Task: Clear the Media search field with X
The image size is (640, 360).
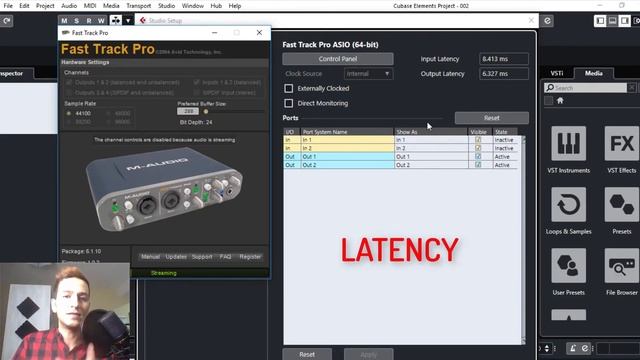Action: click(x=631, y=88)
